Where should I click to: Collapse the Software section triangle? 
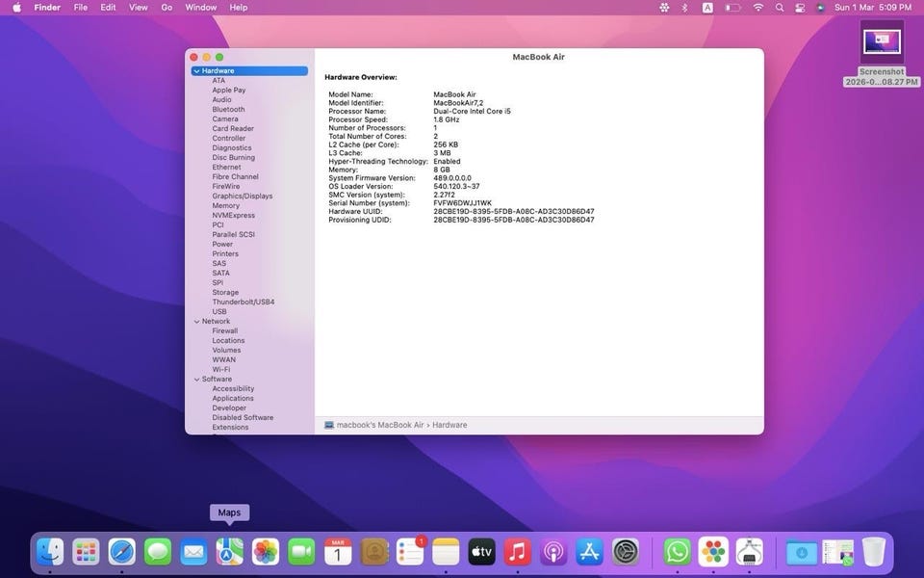(x=196, y=380)
